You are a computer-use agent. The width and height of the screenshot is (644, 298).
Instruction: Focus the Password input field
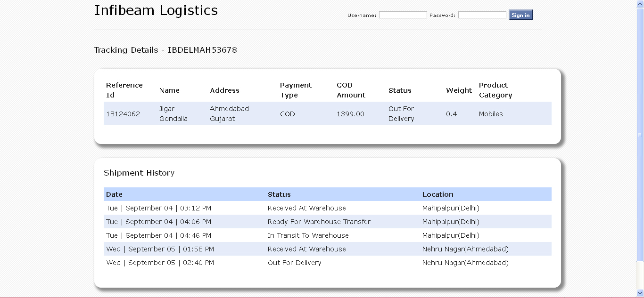[482, 15]
